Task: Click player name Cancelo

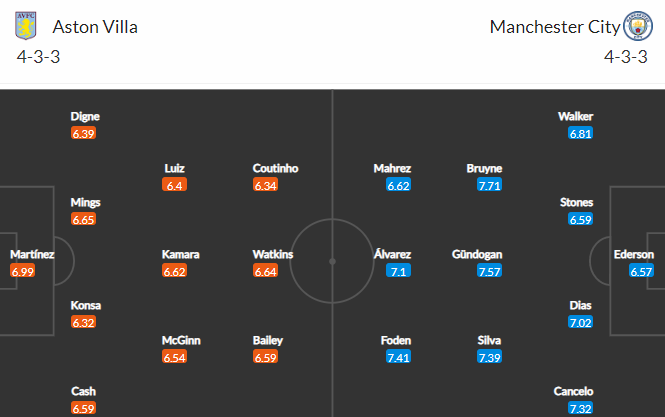Action: pos(573,391)
